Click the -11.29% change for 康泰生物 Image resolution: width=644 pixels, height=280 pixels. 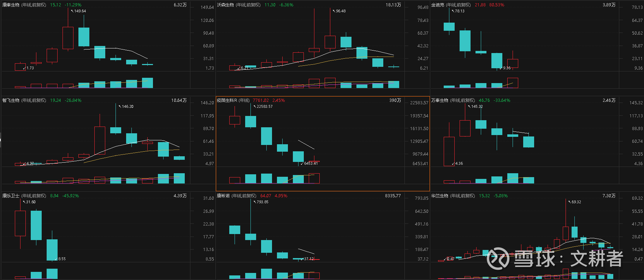(73, 5)
